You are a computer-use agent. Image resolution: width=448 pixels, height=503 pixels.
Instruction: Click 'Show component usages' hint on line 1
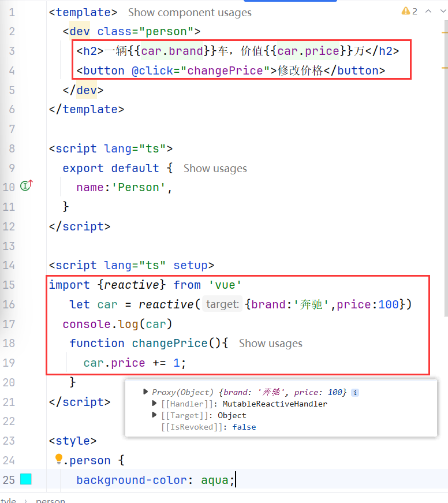pyautogui.click(x=190, y=13)
